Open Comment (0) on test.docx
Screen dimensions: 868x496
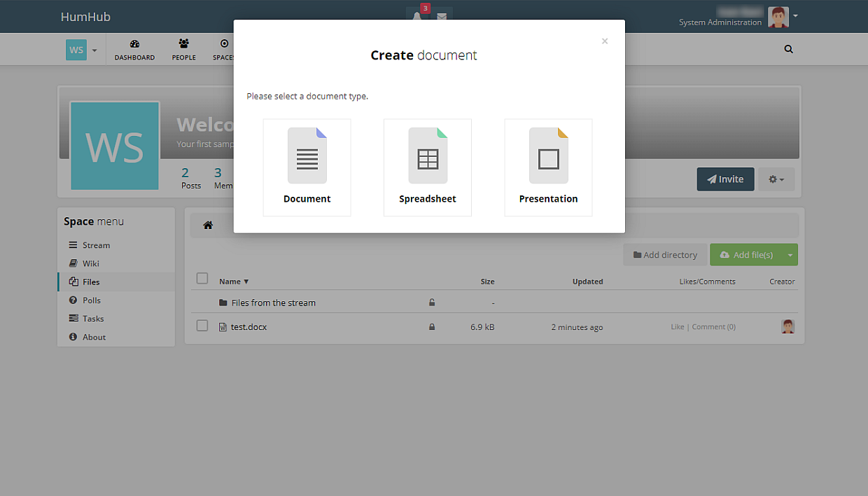(x=713, y=326)
